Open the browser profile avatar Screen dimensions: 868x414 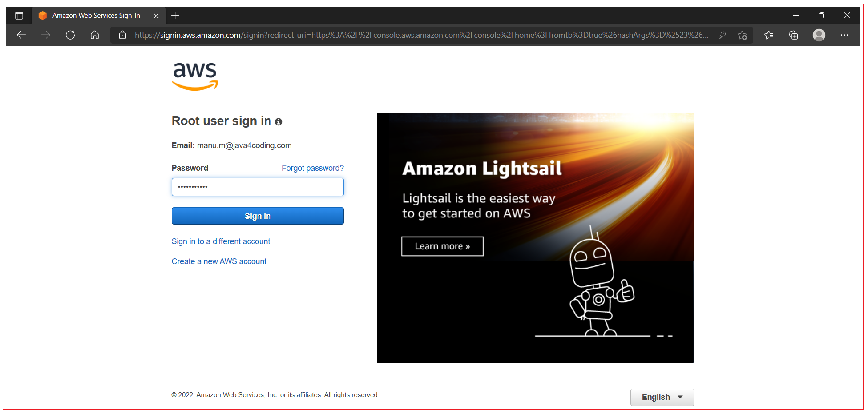click(x=819, y=35)
